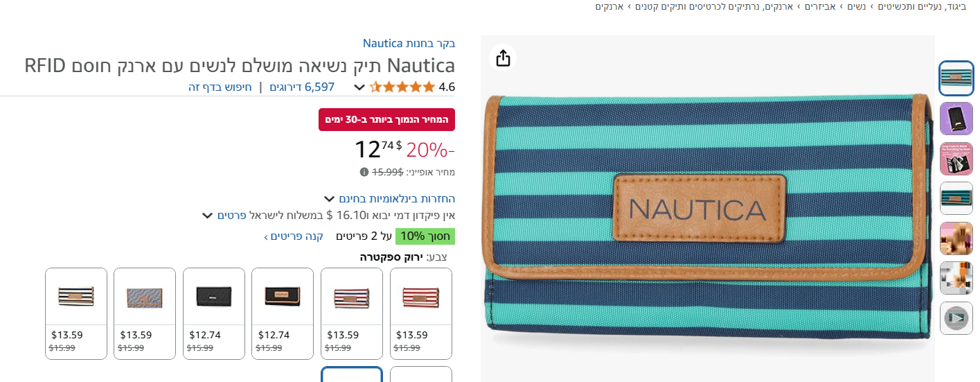980x382 pixels.
Task: Visit the Nautica store link
Action: (409, 44)
